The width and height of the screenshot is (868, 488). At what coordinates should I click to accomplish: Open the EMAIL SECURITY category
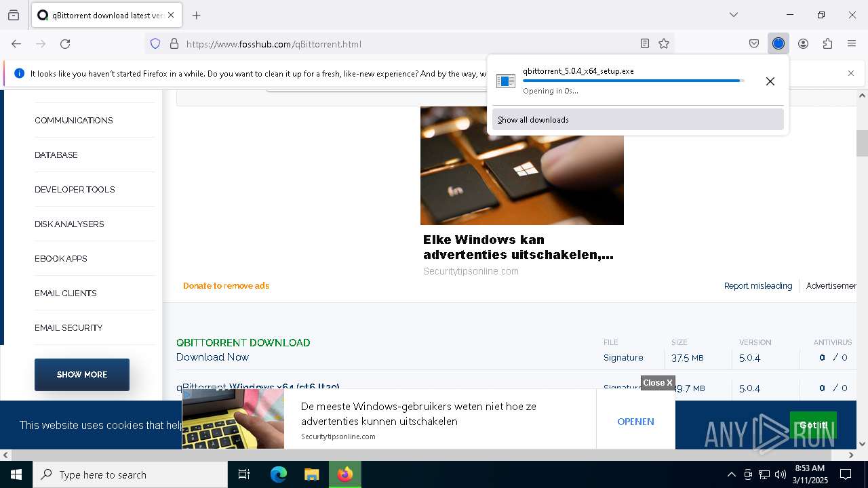[68, 328]
